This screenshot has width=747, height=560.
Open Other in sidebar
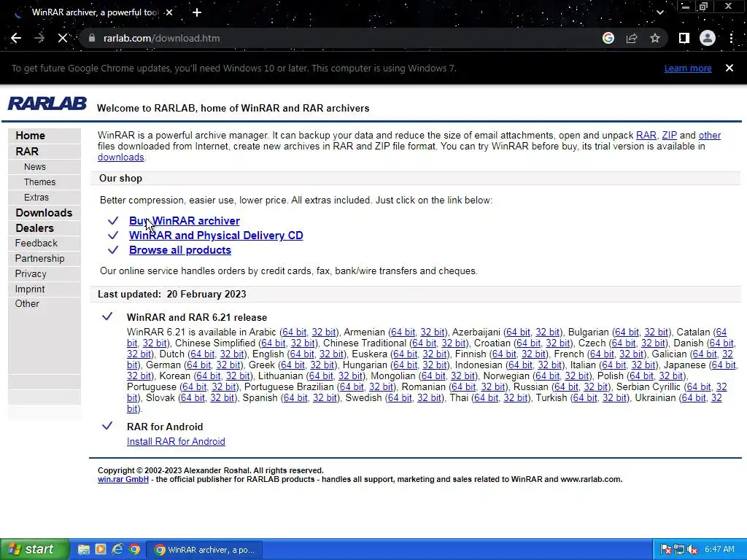point(27,304)
